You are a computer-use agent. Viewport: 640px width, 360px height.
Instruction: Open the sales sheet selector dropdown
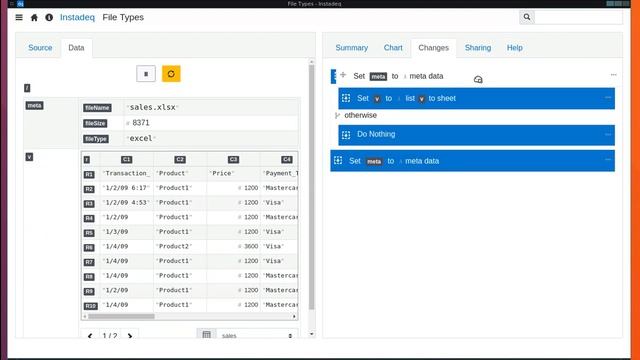257,335
